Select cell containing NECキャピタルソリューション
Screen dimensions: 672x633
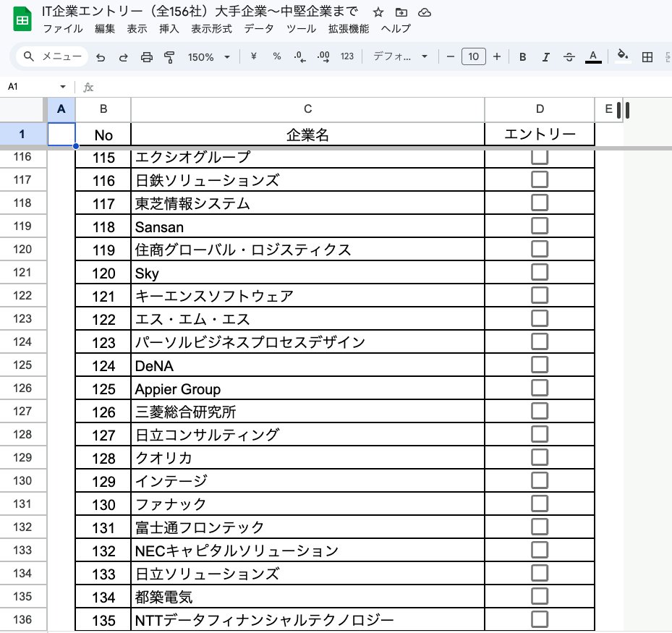coord(307,551)
